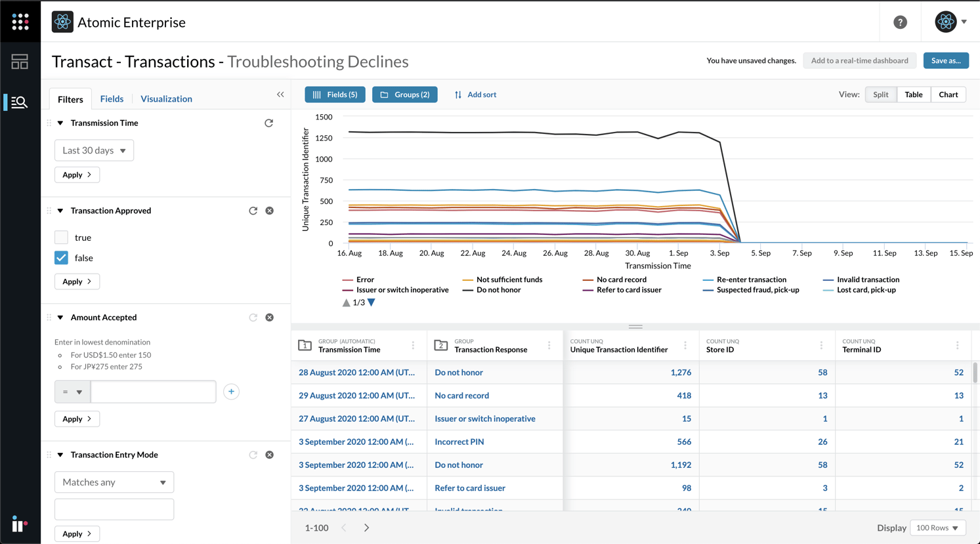Remove the Transaction Approved filter

tap(269, 211)
